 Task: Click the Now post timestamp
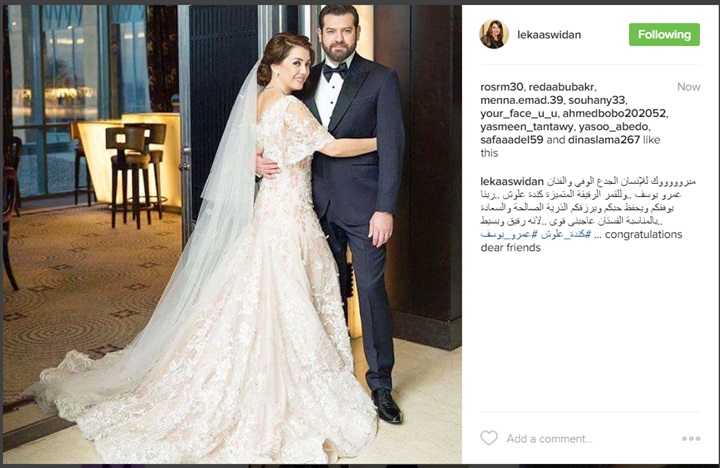pos(688,87)
